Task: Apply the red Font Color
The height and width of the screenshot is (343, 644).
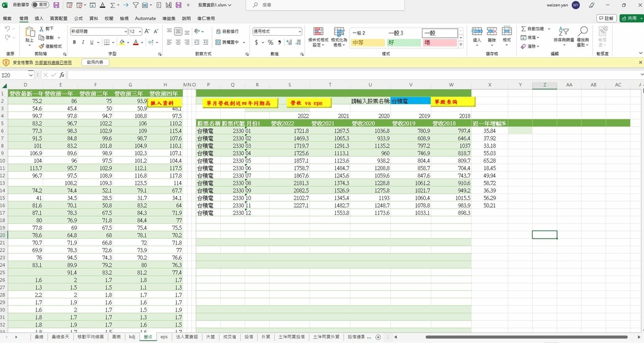Action: click(136, 42)
